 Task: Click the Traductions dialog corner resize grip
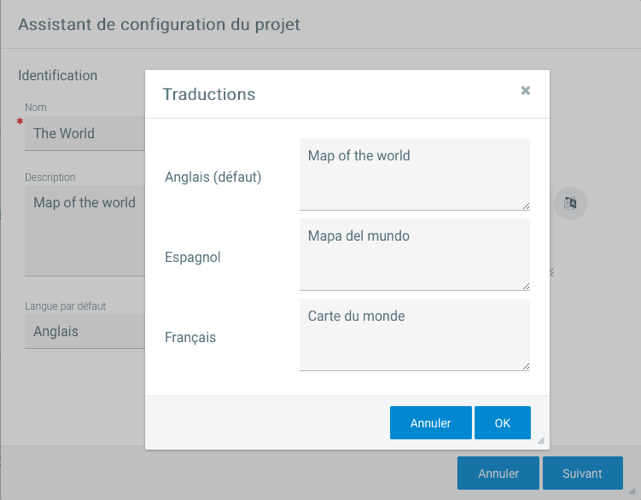[x=540, y=441]
